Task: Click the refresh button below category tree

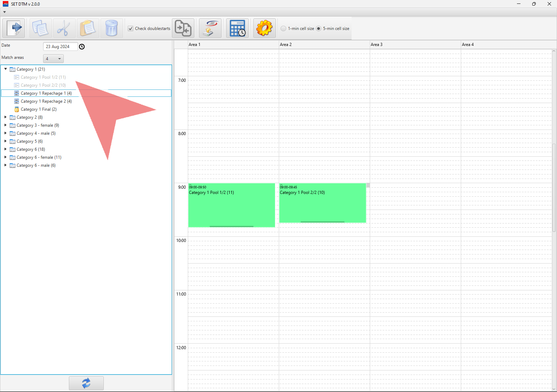Action: pyautogui.click(x=86, y=383)
